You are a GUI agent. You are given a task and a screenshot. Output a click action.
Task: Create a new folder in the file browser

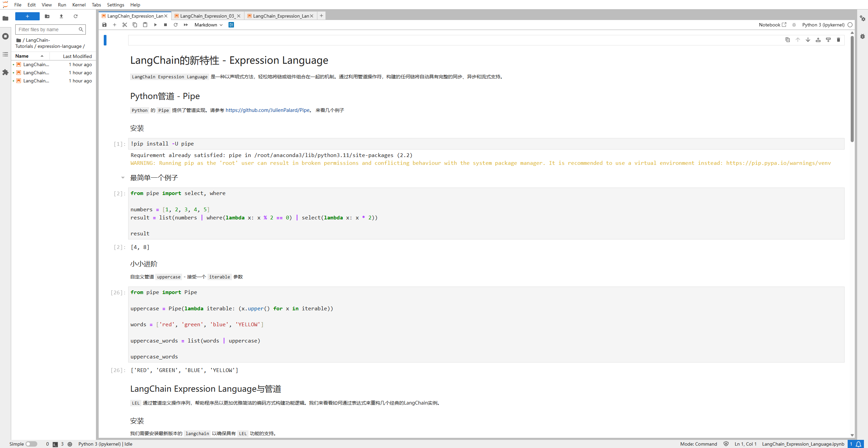click(x=47, y=16)
